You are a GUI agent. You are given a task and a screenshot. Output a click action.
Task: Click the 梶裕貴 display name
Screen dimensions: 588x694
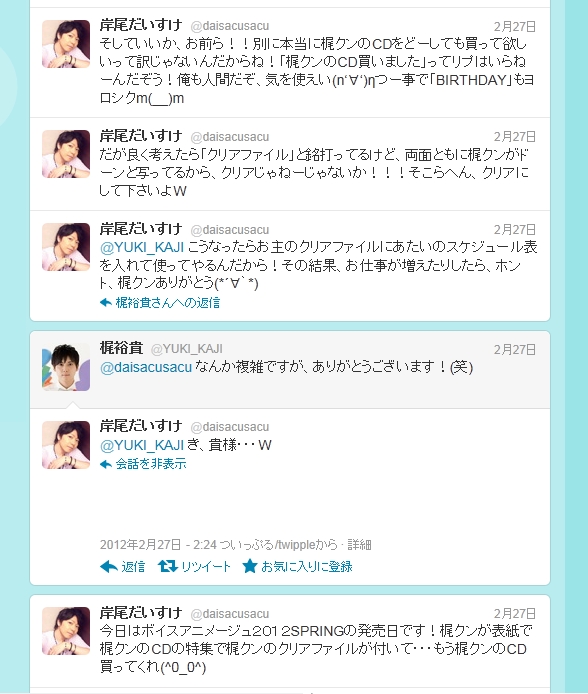(x=122, y=348)
